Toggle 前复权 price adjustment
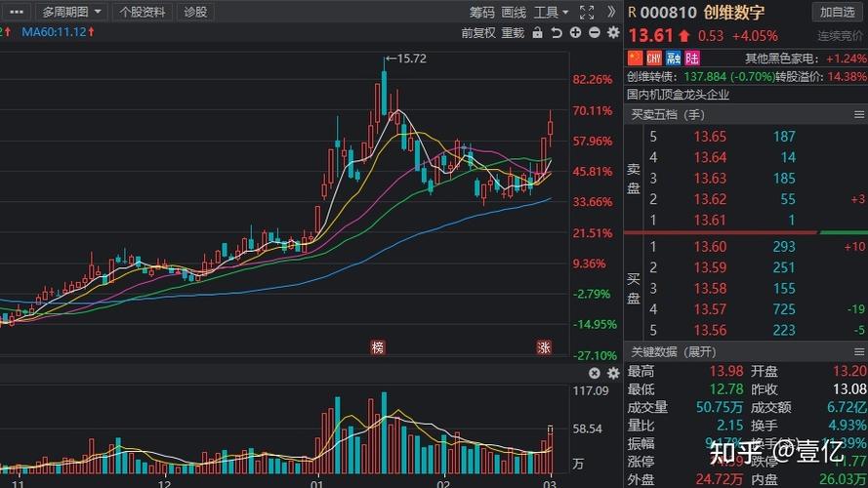Image resolution: width=868 pixels, height=488 pixels. 478,32
